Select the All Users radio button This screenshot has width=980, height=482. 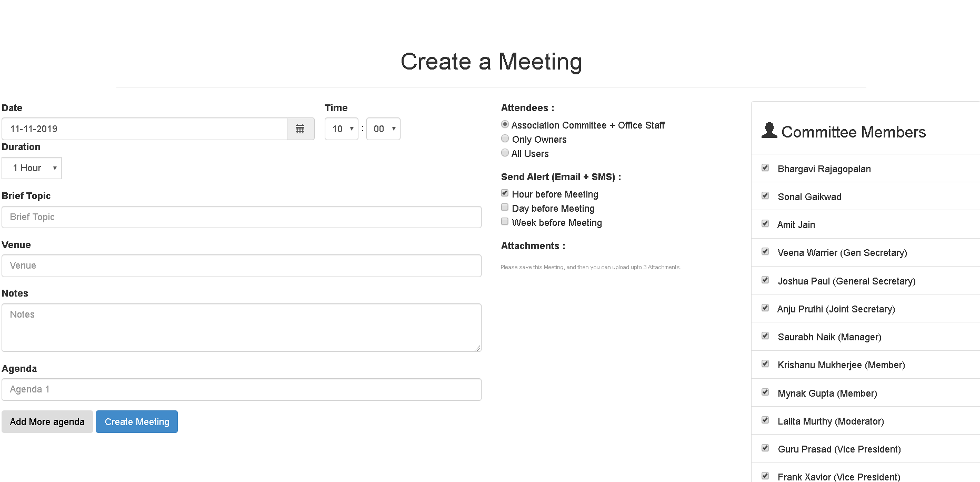point(505,153)
